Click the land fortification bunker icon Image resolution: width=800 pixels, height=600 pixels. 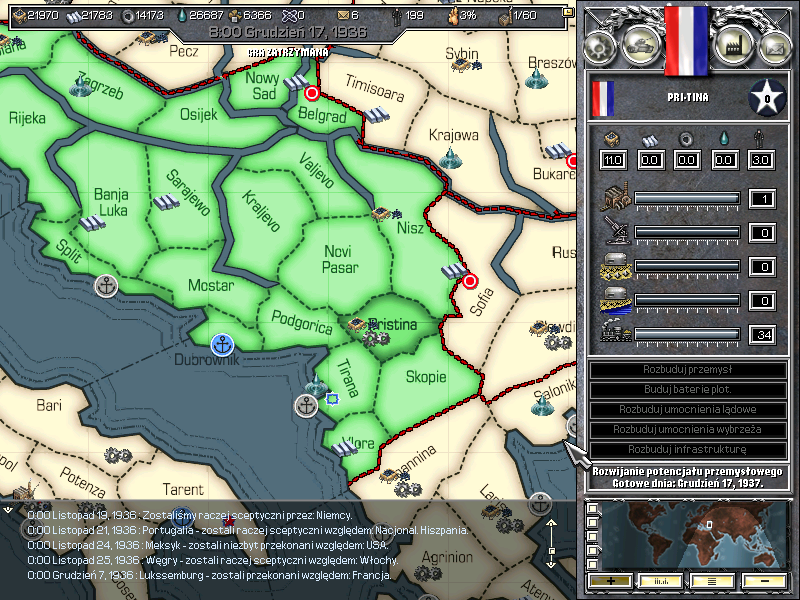tap(616, 266)
